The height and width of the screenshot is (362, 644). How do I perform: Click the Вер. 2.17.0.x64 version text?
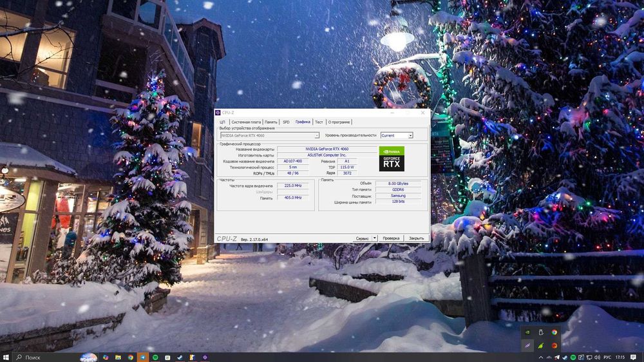pos(254,239)
